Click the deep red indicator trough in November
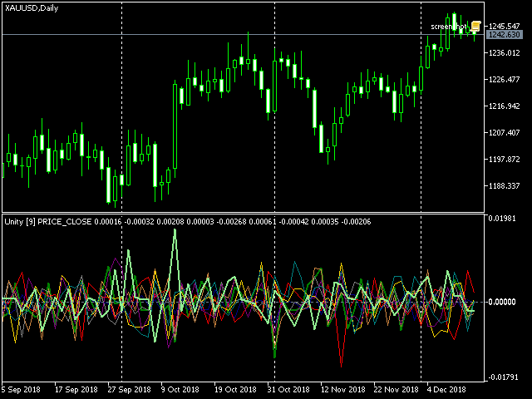Screen dimensions: 532x399 point(341,366)
